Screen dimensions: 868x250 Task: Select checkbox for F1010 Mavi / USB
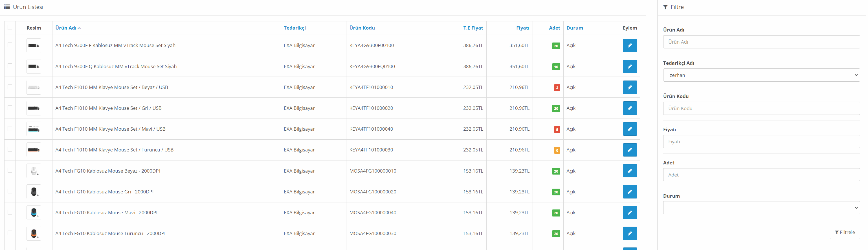coord(10,129)
